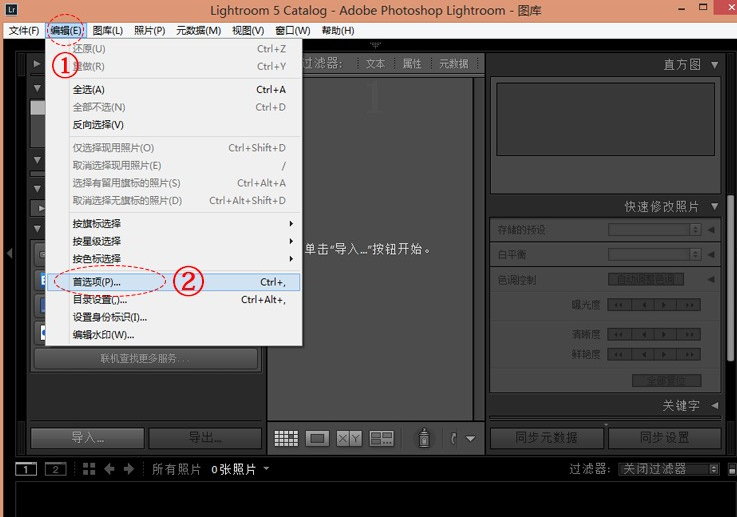Click the 自动调整色调 button
The height and width of the screenshot is (517, 737).
646,280
